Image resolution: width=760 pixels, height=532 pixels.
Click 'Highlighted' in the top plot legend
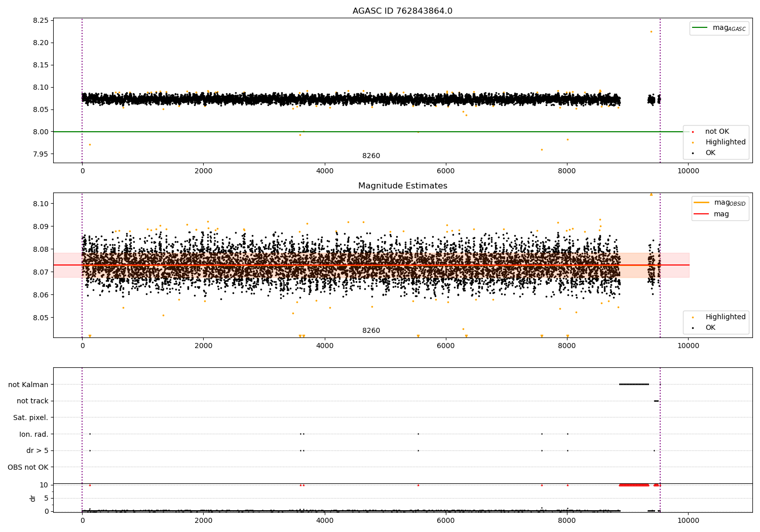[x=726, y=142]
